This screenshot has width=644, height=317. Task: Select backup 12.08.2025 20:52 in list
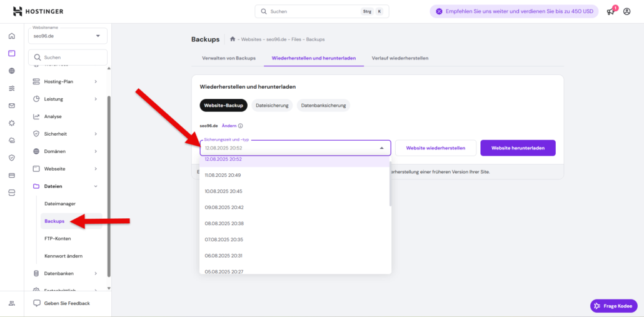(294, 161)
